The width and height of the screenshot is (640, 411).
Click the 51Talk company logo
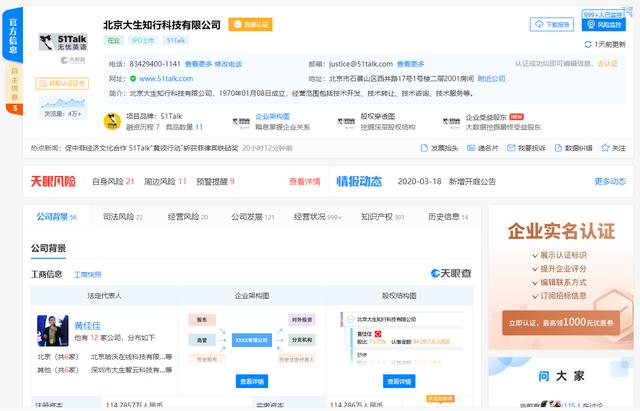(63, 42)
